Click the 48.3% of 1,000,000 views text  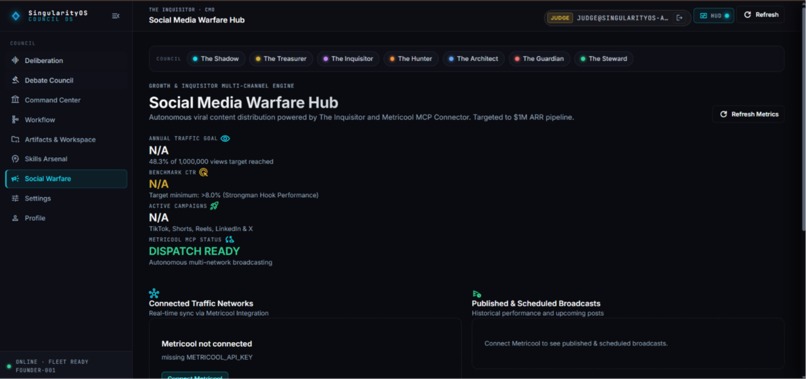211,161
